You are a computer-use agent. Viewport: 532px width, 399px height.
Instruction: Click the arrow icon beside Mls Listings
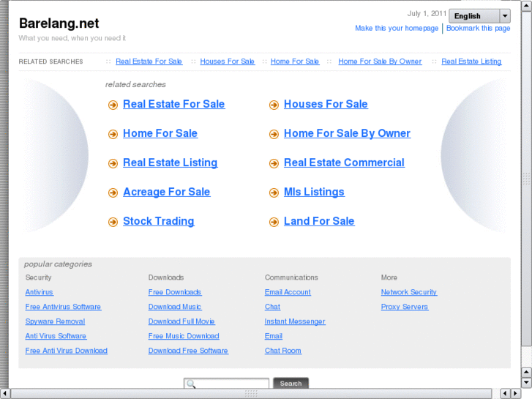coord(274,193)
